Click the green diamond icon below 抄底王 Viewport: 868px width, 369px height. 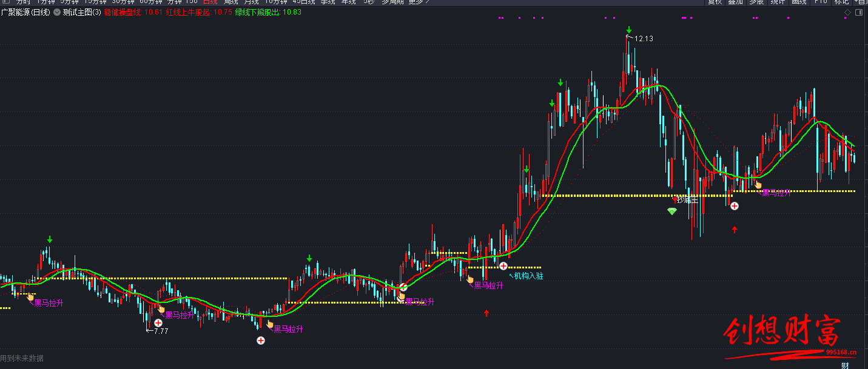671,211
